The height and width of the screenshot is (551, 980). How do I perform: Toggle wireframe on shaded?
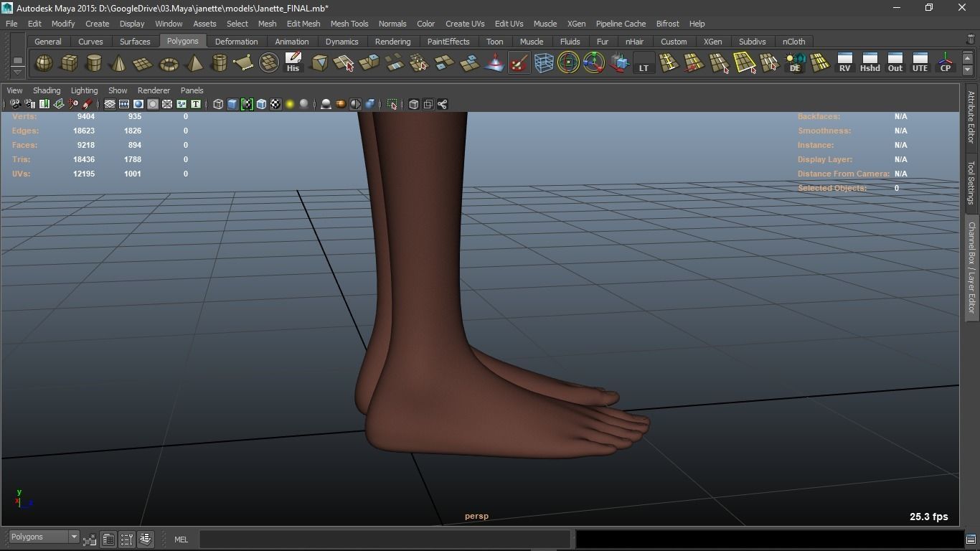coord(261,104)
